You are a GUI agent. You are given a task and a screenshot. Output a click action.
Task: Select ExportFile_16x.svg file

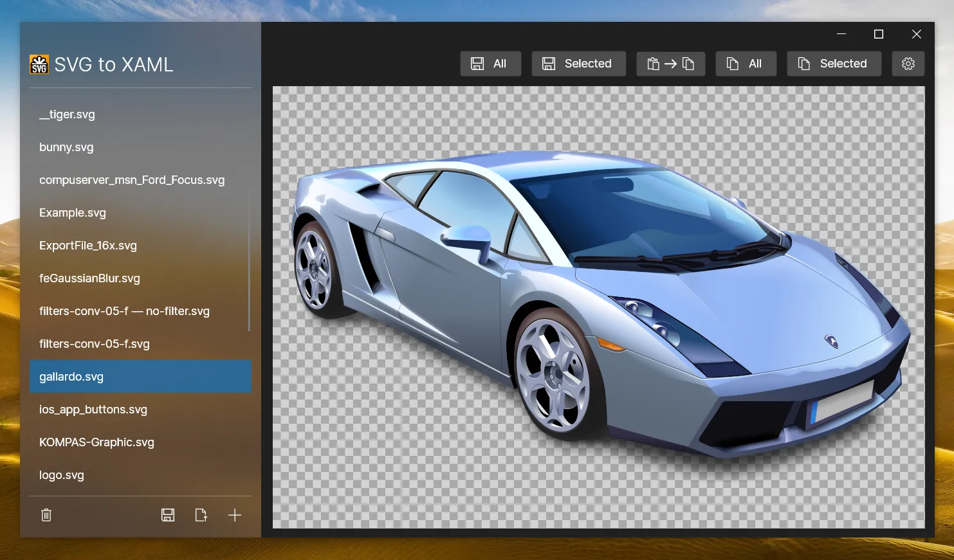pyautogui.click(x=140, y=246)
